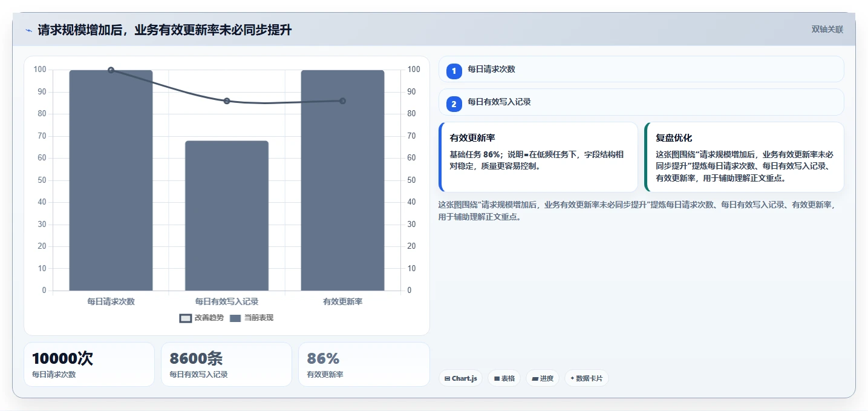Toggle the 改善趋势 legend entry
The height and width of the screenshot is (411, 868).
click(x=201, y=318)
